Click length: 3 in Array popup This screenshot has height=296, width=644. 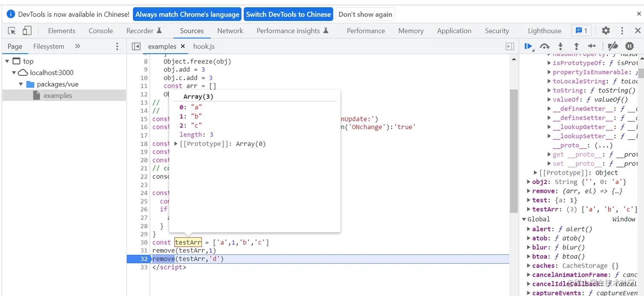196,135
